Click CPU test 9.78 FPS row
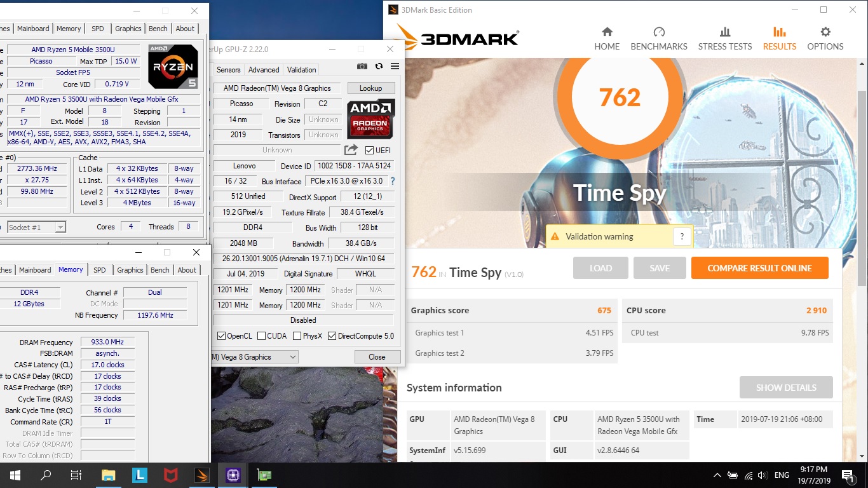This screenshot has width=868, height=488. tap(728, 333)
